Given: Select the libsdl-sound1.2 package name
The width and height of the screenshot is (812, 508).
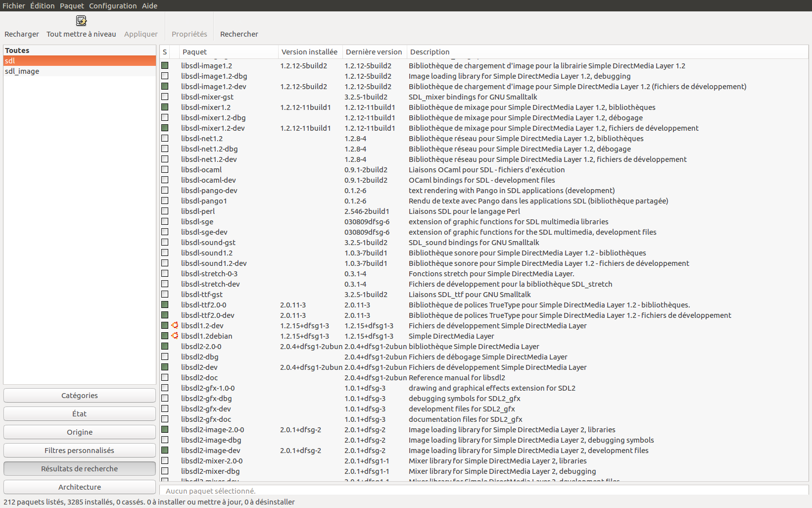Looking at the screenshot, I should pos(207,253).
